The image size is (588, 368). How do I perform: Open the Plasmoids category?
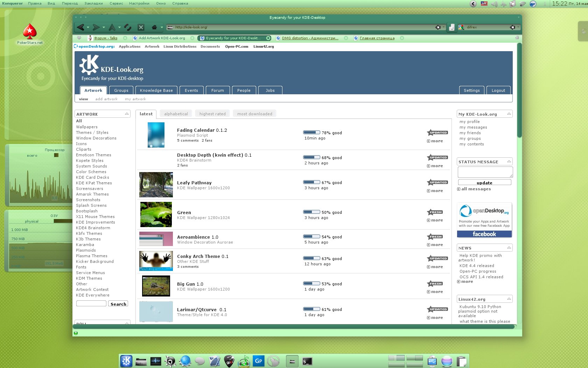[x=86, y=250]
